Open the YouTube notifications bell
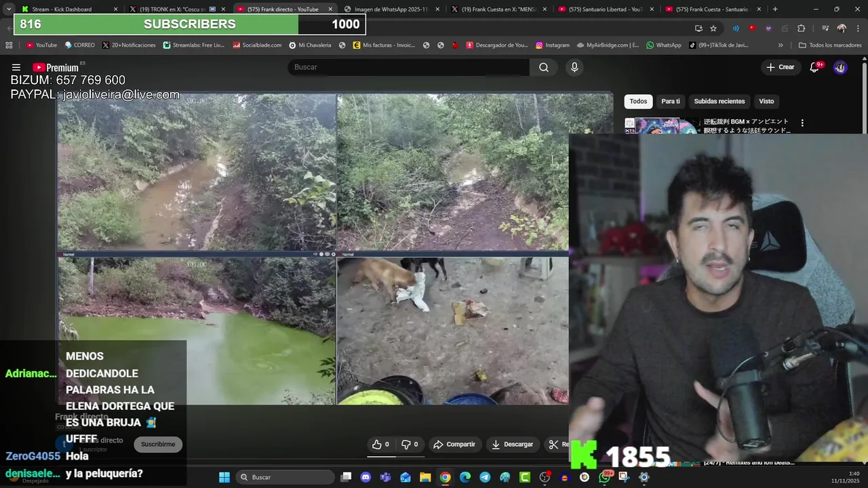 pyautogui.click(x=815, y=67)
